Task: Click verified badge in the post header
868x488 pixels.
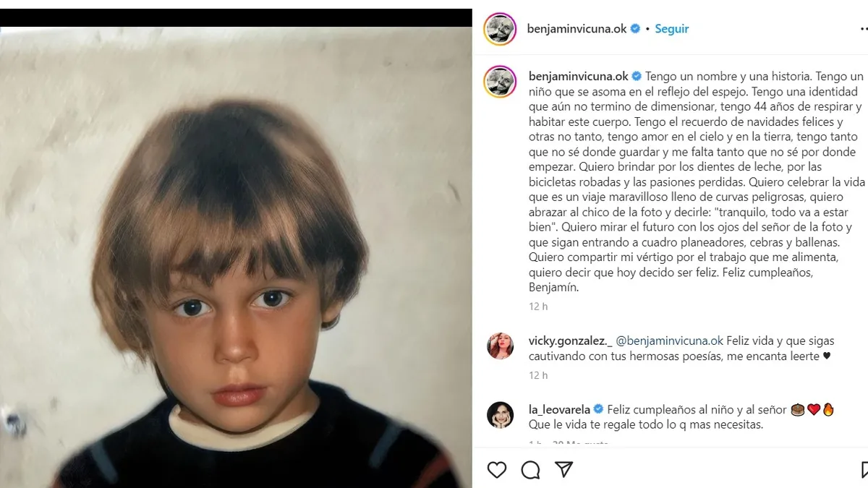Action: (x=635, y=29)
